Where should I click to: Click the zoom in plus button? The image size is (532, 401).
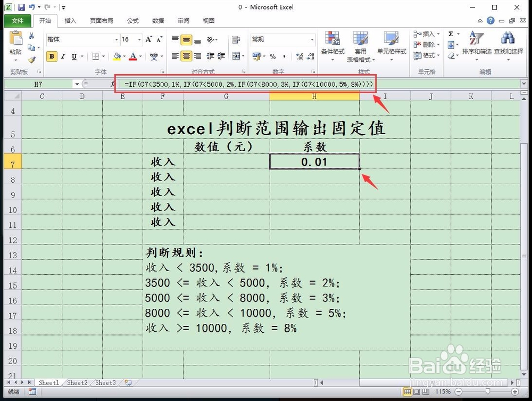point(514,391)
